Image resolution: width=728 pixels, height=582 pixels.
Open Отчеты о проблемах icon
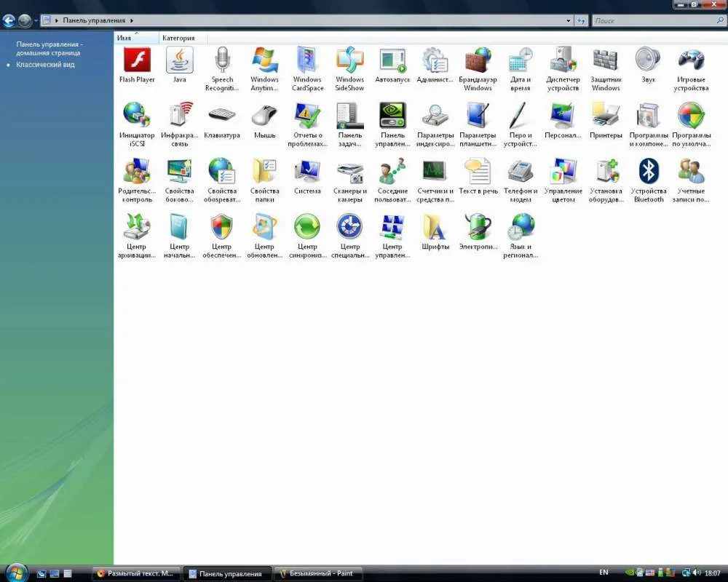[x=307, y=124]
